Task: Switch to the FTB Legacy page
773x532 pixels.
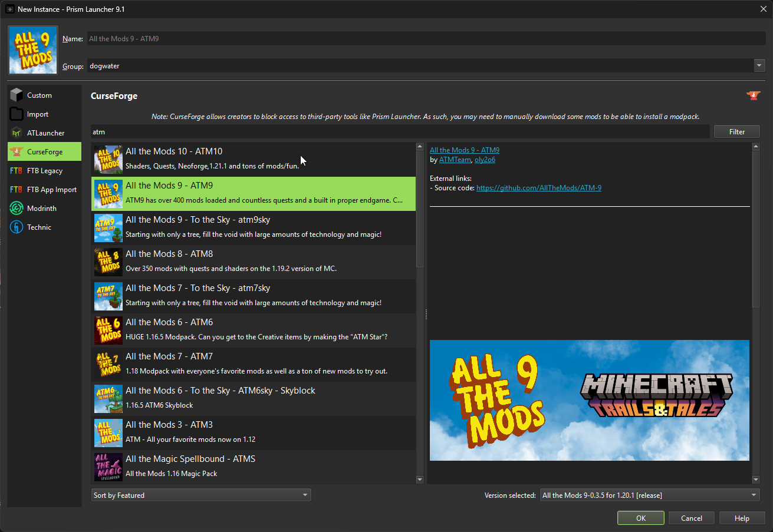Action: [45, 170]
